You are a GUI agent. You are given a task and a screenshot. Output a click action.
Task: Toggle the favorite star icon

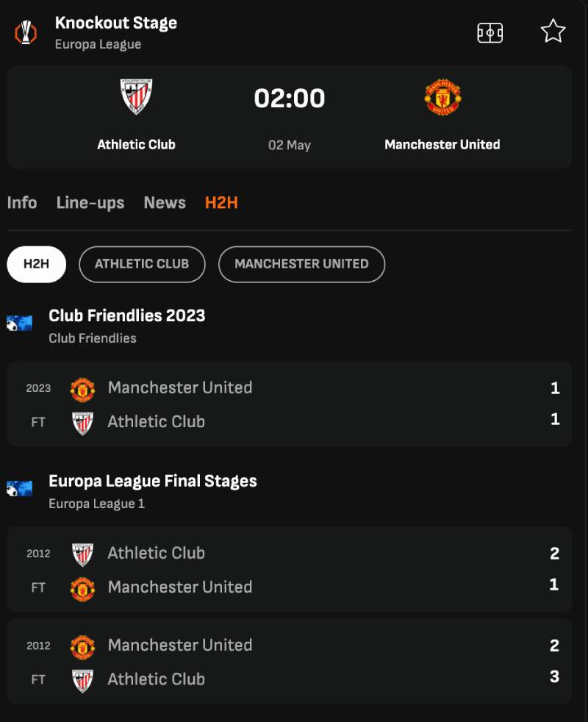pos(553,32)
